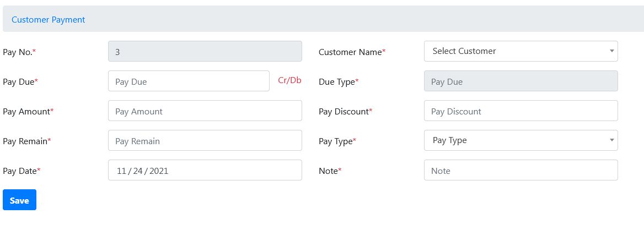Select the month in Pay Date
This screenshot has height=230, width=644.
pos(121,171)
